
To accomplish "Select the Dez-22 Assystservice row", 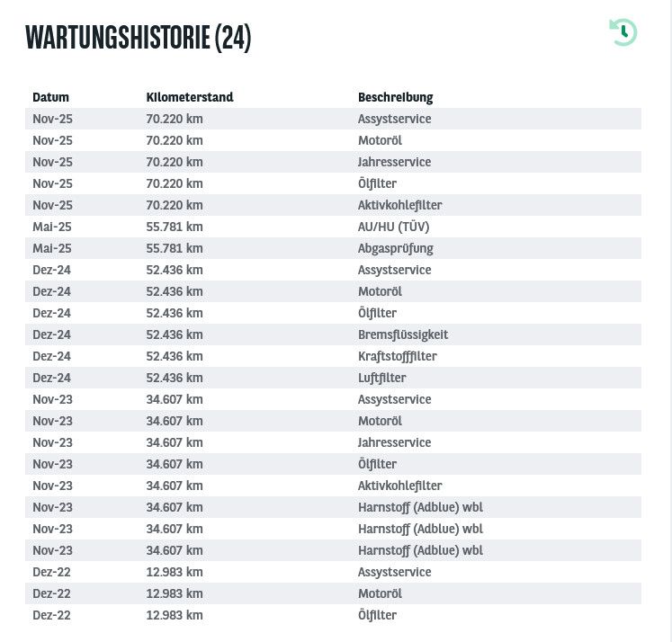I will (x=333, y=572).
